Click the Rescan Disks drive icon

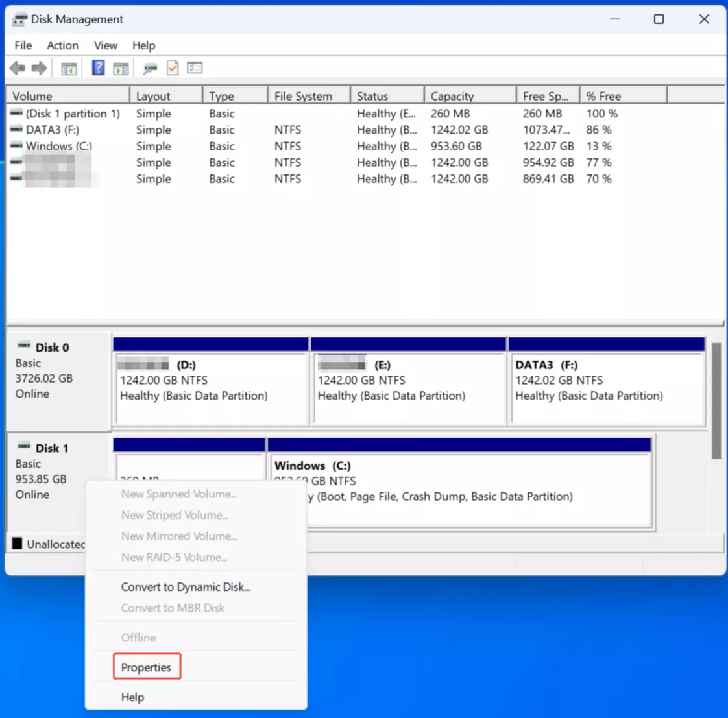[151, 68]
